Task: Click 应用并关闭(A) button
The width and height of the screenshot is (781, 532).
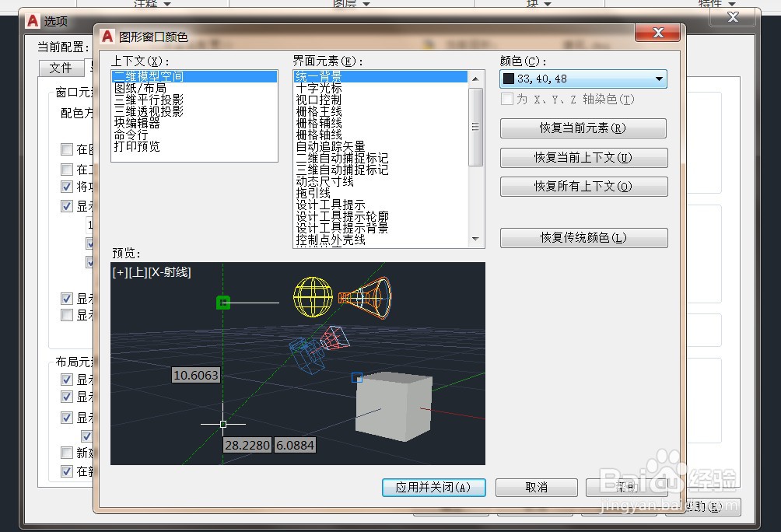Action: pos(433,487)
